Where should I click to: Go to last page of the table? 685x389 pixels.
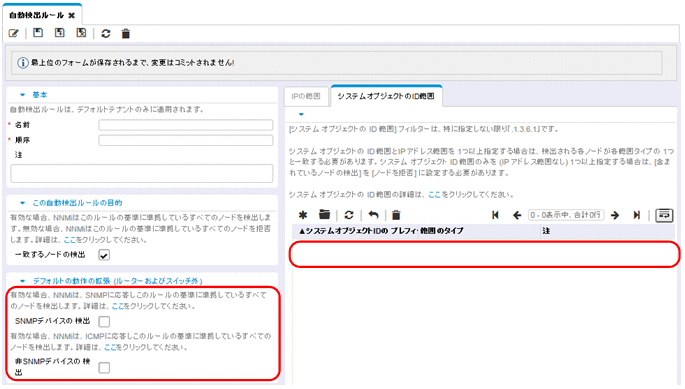(637, 215)
